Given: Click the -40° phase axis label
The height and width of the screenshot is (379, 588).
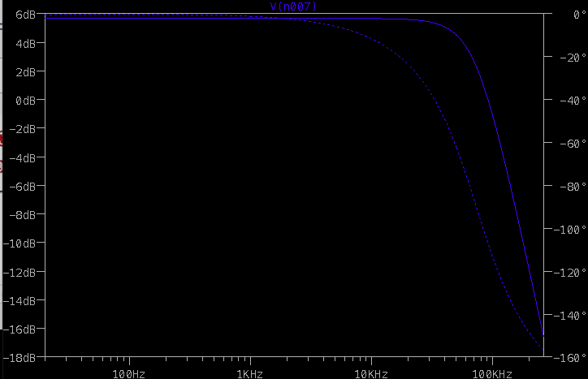Looking at the screenshot, I should [x=573, y=101].
